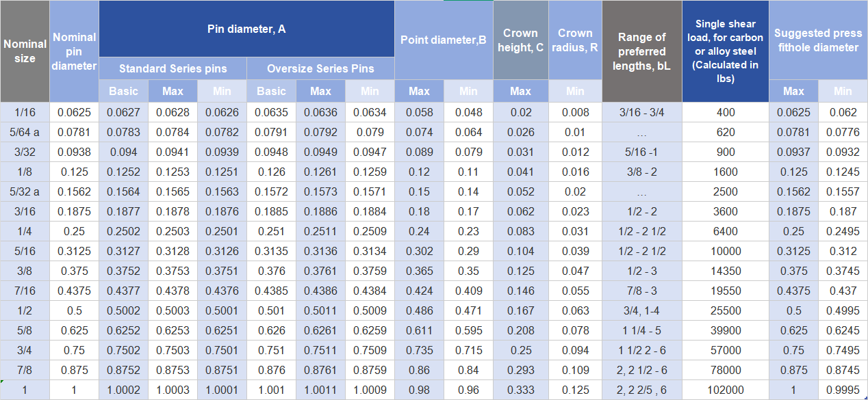The image size is (868, 400).
Task: Click the "Crown height, C" header
Action: point(520,40)
